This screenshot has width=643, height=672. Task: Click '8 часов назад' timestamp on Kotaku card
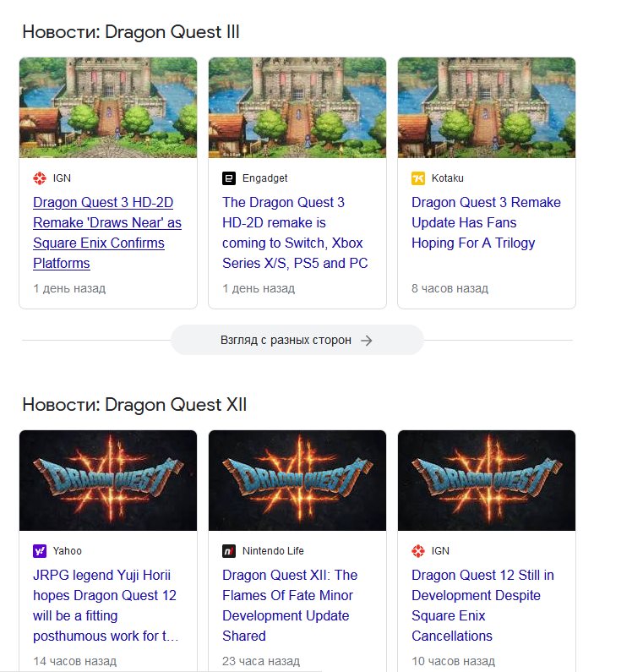[450, 288]
